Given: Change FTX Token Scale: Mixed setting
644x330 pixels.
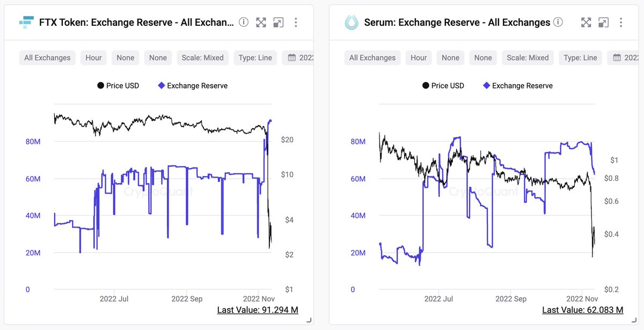Looking at the screenshot, I should click(203, 57).
